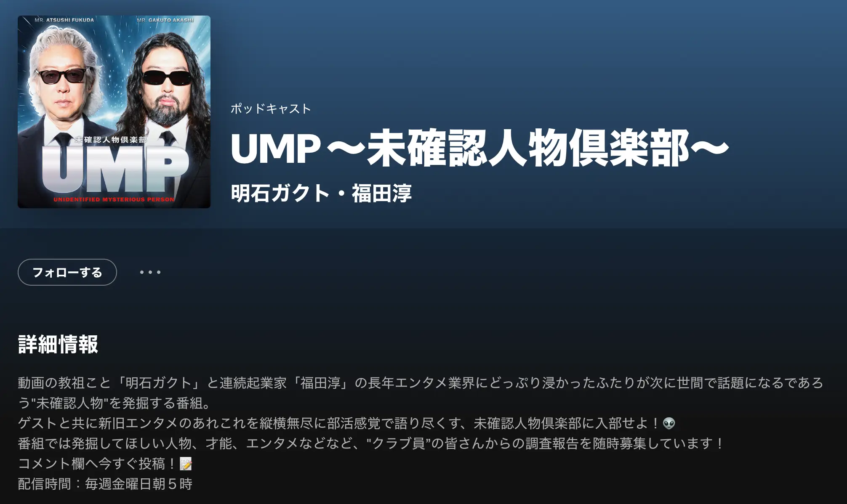Click the 未確認人物倶楽部 text on the cover art
The height and width of the screenshot is (504, 847).
(111, 139)
